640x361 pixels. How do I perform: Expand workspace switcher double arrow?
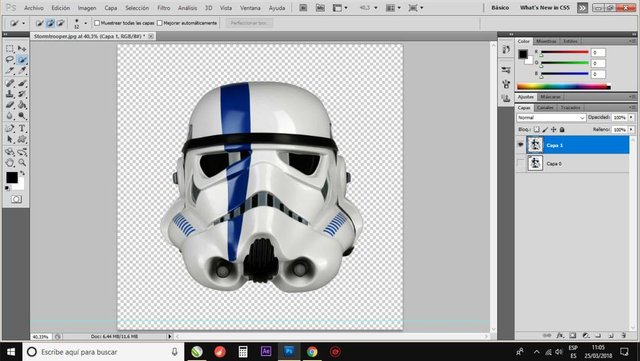tap(582, 8)
